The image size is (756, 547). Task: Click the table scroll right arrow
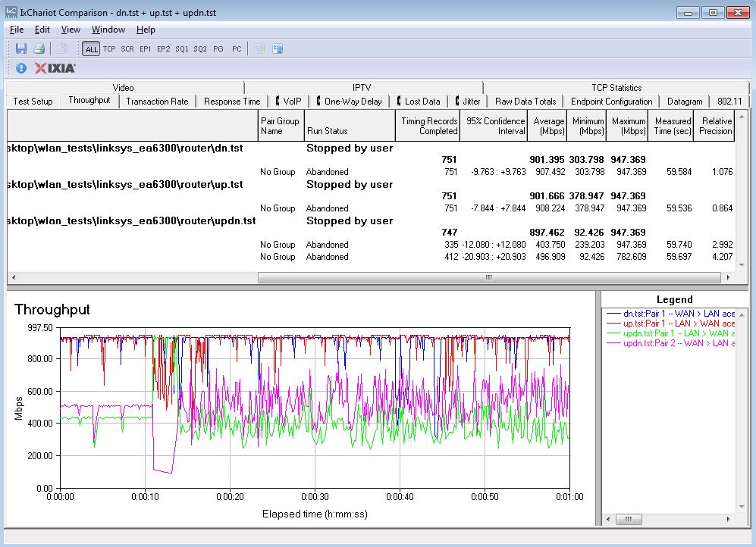click(x=728, y=277)
